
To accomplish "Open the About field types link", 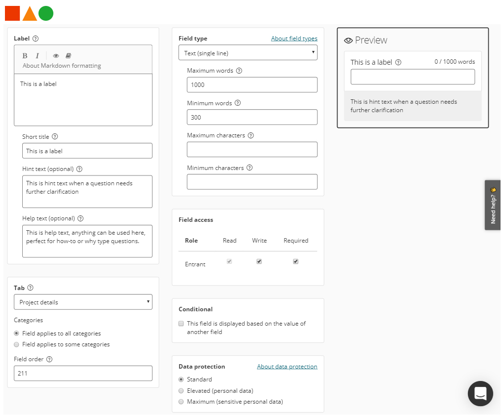I will click(294, 39).
